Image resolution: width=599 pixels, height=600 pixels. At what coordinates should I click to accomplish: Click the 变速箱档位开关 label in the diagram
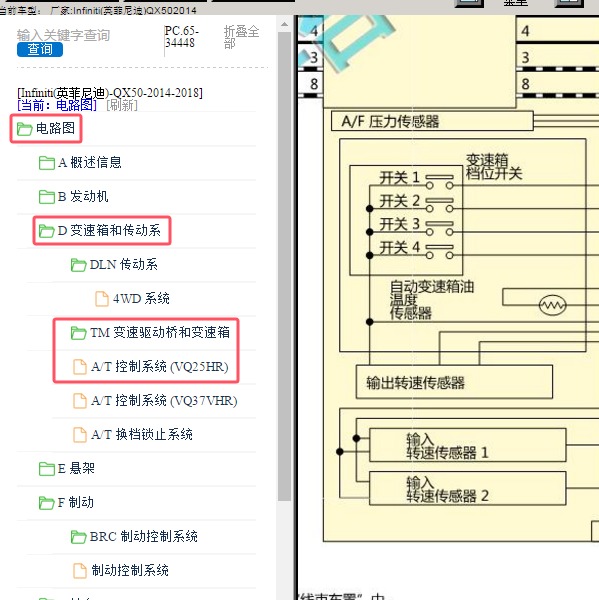pyautogui.click(x=494, y=166)
